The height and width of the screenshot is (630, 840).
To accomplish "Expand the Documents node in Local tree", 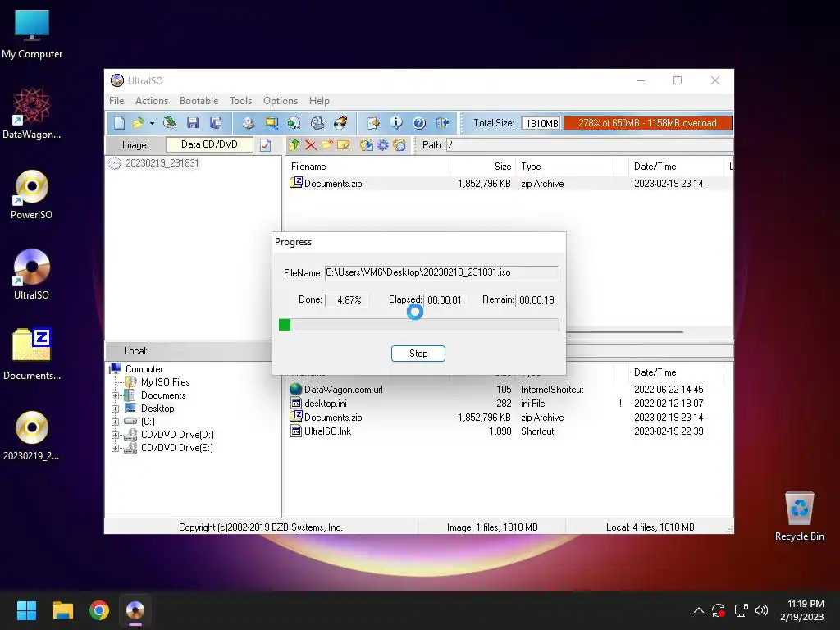I will 115,395.
